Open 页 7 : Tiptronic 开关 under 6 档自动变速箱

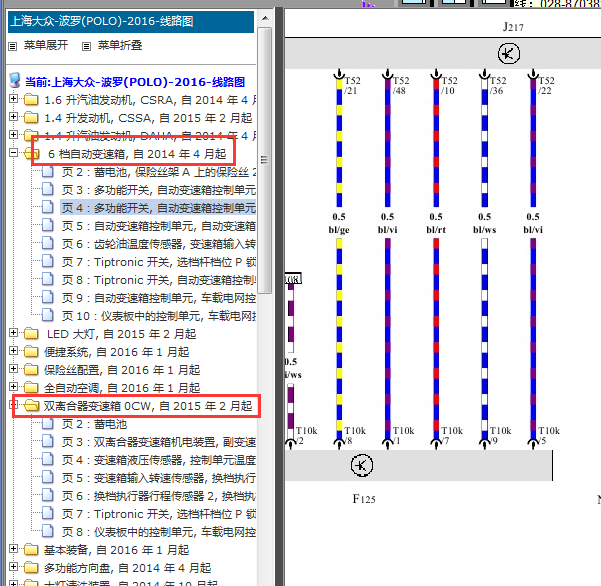[159, 262]
